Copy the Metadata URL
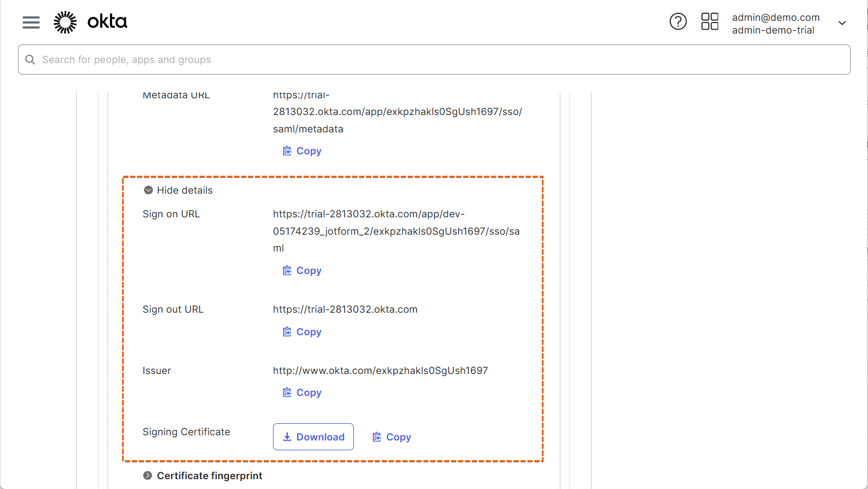The height and width of the screenshot is (489, 868). (x=302, y=151)
